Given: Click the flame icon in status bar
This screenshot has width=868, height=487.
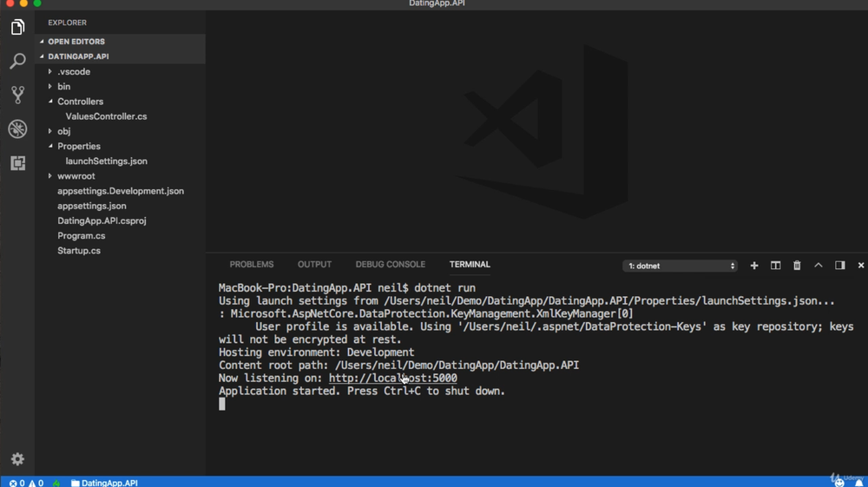Looking at the screenshot, I should tap(56, 484).
